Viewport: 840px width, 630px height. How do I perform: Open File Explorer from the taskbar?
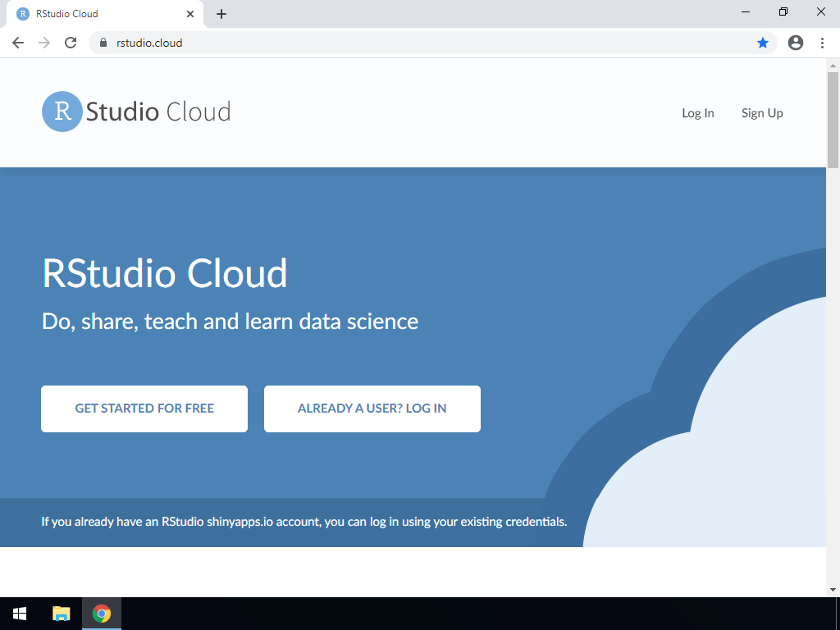point(61,614)
